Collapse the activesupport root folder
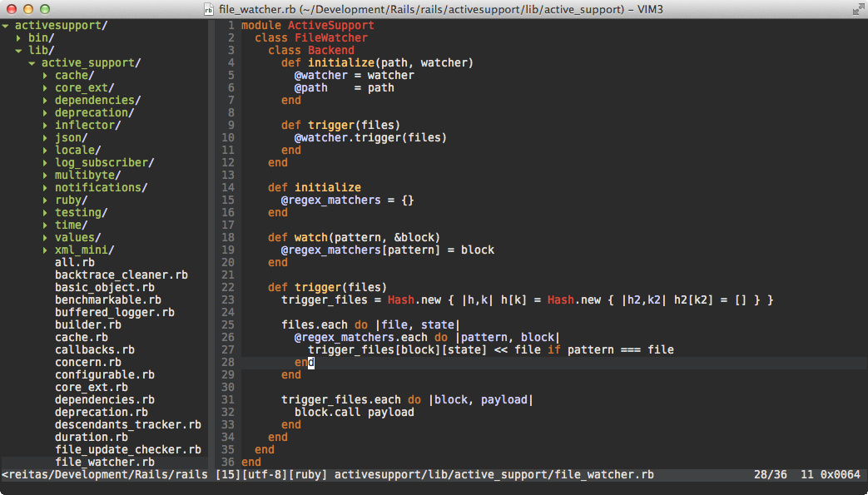This screenshot has height=495, width=868. point(7,25)
